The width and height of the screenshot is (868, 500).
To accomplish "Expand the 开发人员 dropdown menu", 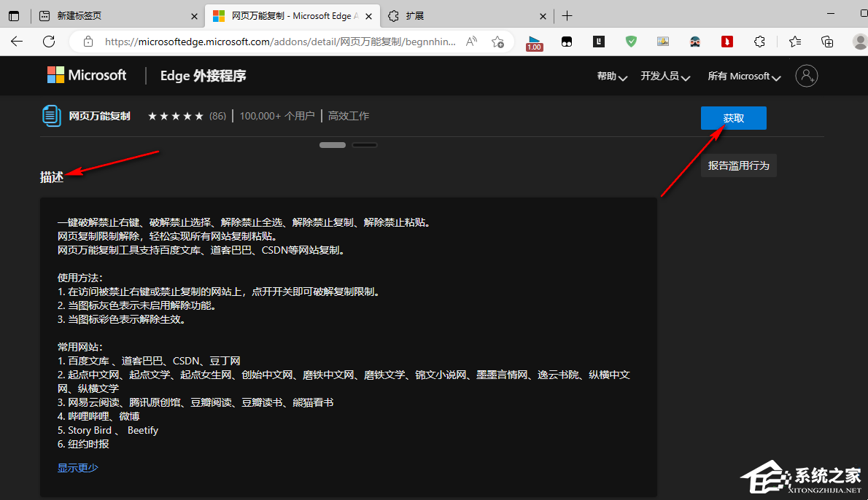I will click(665, 76).
